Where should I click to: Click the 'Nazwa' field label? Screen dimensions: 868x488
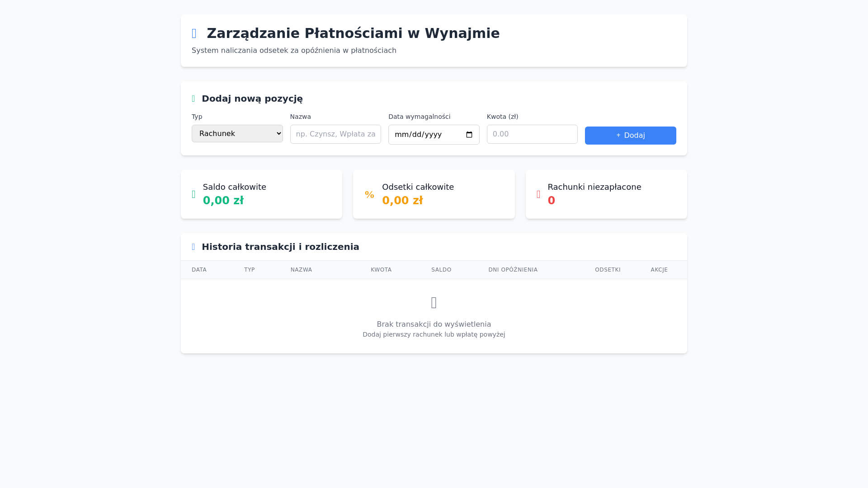[300, 117]
